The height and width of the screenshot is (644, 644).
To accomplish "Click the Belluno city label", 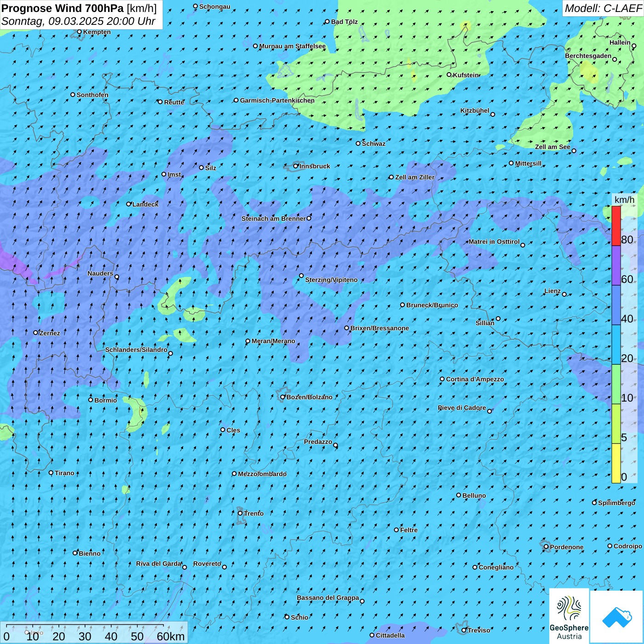I will (x=474, y=495).
